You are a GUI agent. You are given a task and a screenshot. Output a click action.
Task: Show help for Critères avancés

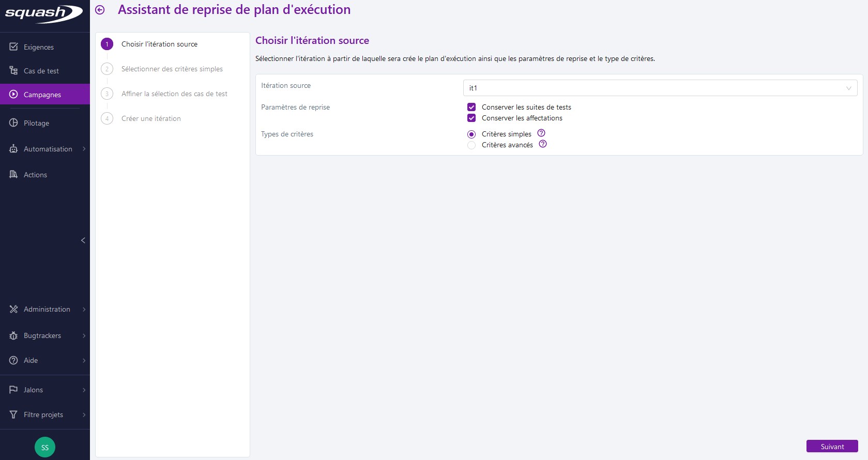tap(543, 144)
